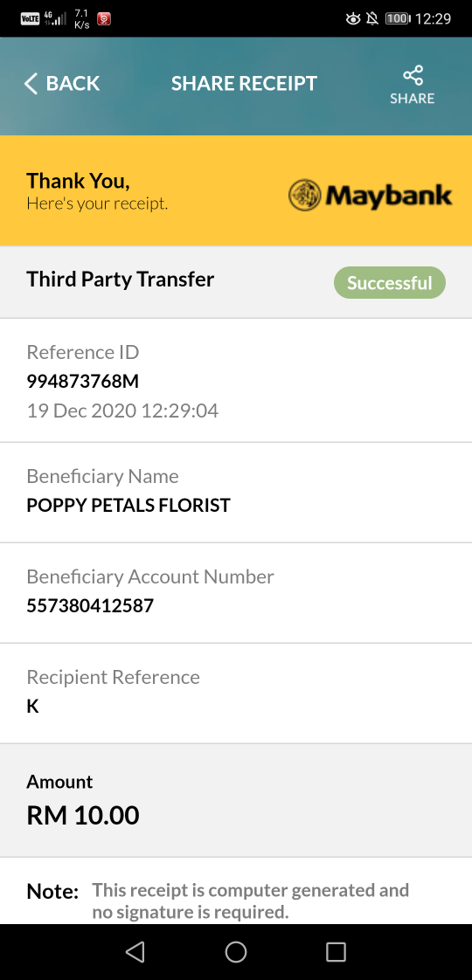
Task: Tap the back chevron arrow
Action: click(x=31, y=83)
